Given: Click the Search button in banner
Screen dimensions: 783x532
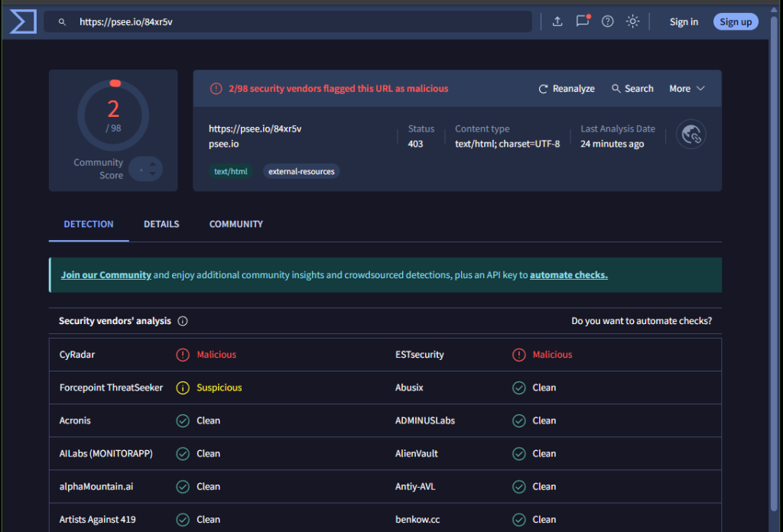Looking at the screenshot, I should point(632,89).
